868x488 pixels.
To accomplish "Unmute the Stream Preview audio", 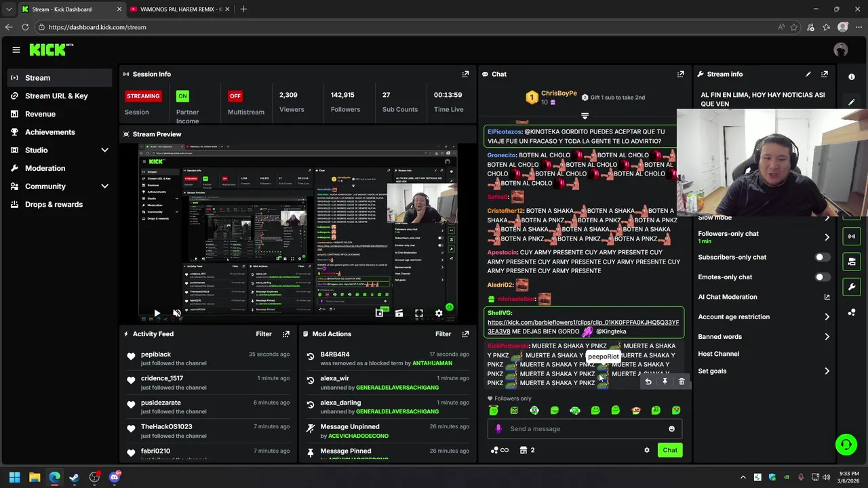I will pos(176,313).
